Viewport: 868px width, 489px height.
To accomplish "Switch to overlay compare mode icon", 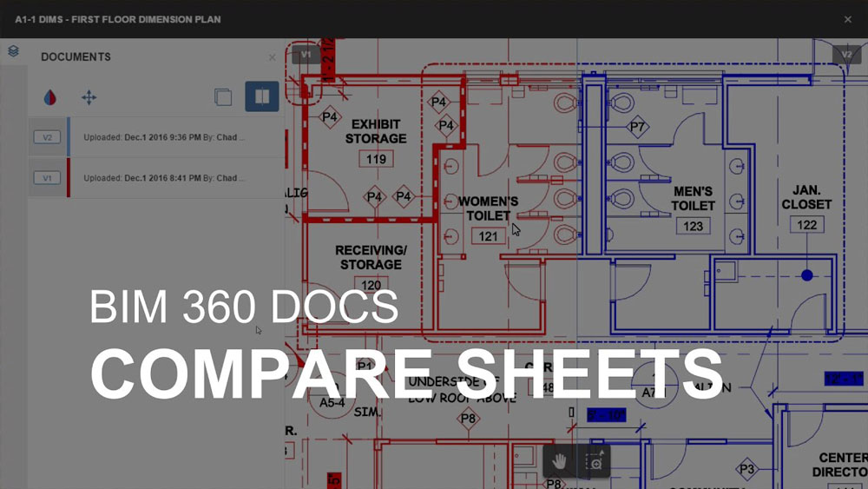I will tap(223, 97).
